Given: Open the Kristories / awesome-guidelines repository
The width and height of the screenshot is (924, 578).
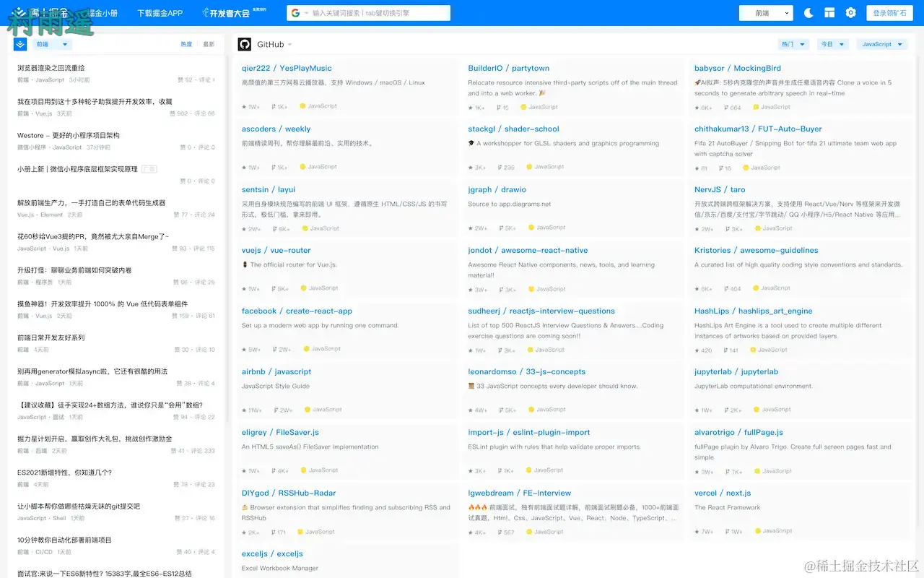Looking at the screenshot, I should (x=756, y=250).
